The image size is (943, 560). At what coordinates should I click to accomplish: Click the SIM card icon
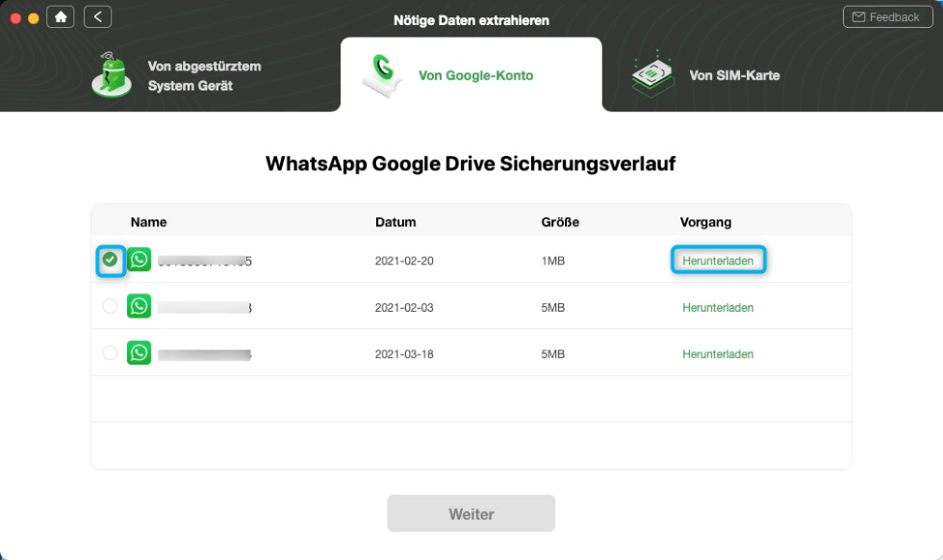click(652, 75)
